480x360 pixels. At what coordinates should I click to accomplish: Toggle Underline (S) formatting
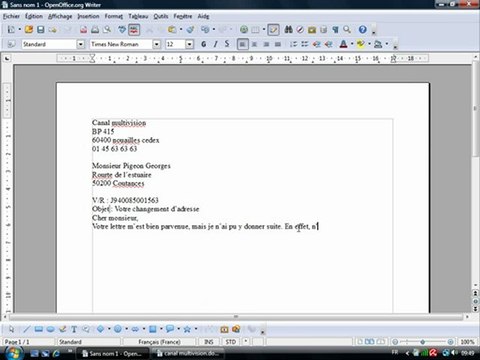[227, 44]
